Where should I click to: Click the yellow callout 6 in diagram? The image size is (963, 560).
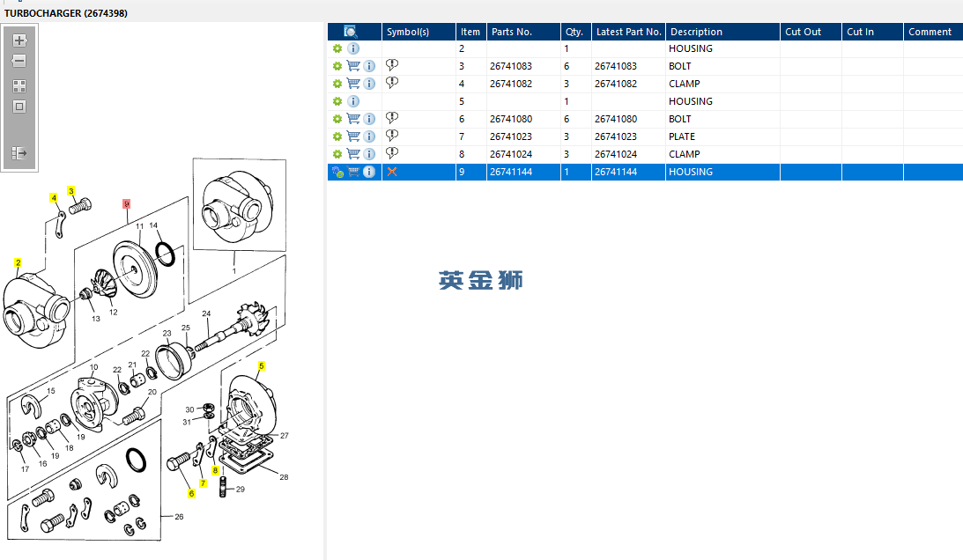point(191,494)
